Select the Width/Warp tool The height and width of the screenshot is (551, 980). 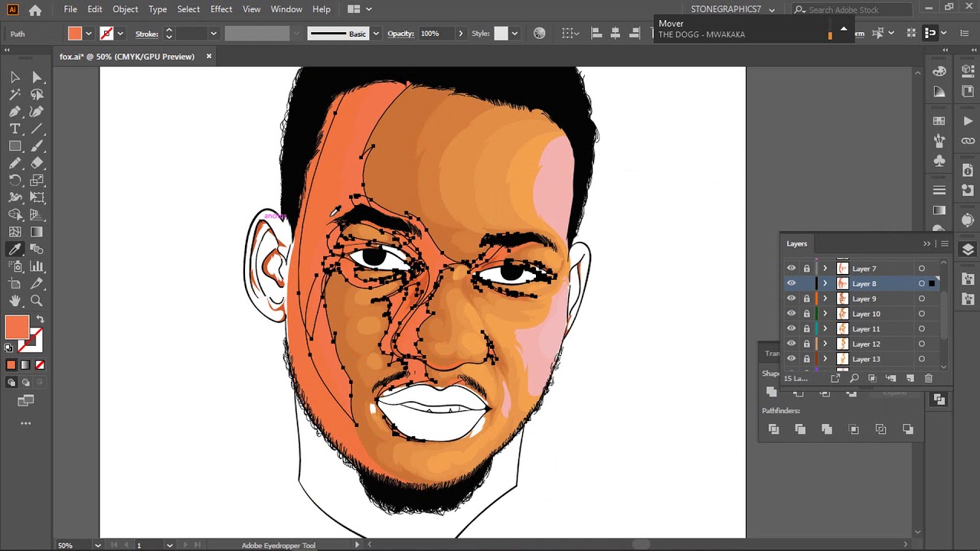tap(15, 197)
